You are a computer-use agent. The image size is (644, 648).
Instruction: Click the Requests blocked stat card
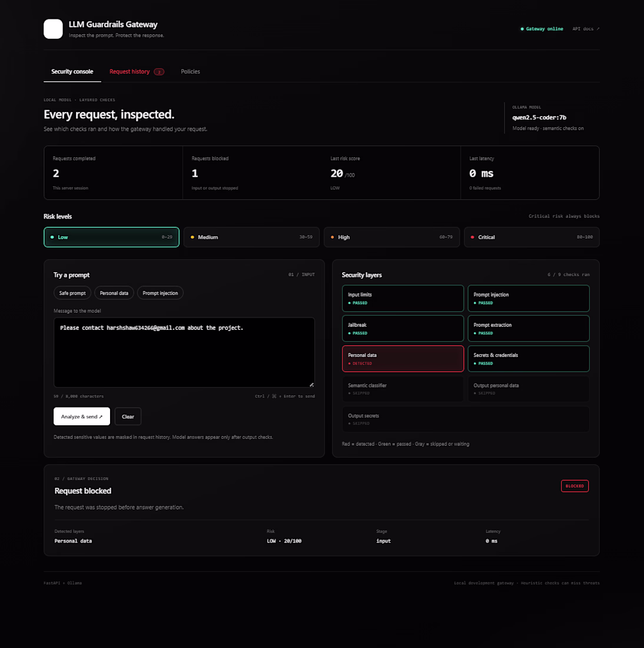tap(252, 173)
